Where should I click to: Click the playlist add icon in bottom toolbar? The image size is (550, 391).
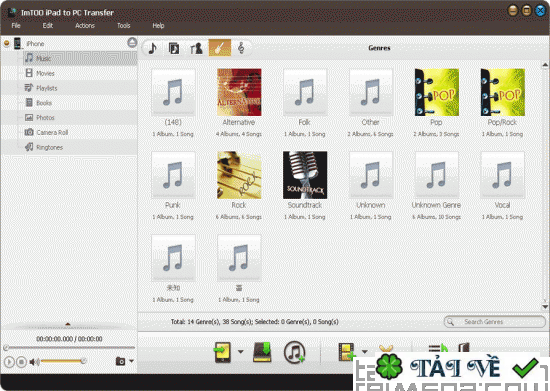pyautogui.click(x=438, y=349)
